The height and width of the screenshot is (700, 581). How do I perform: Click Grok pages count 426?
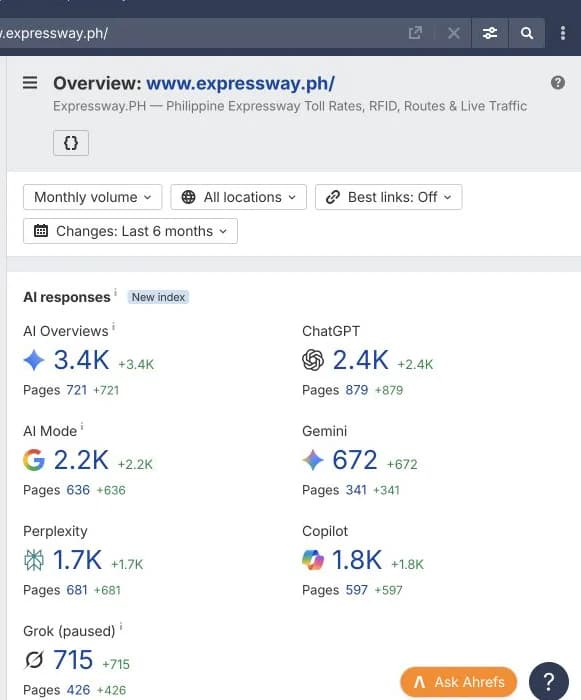78,690
